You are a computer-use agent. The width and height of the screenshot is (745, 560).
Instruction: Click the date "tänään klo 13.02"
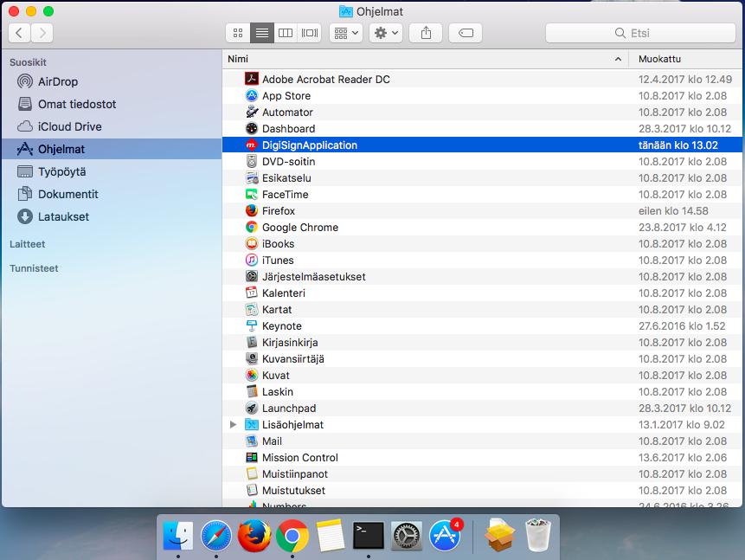(678, 145)
